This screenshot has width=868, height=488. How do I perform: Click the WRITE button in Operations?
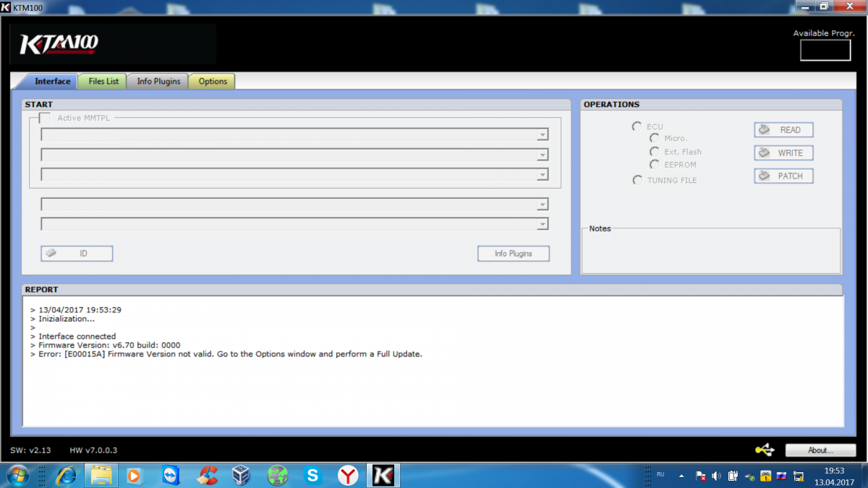coord(783,153)
